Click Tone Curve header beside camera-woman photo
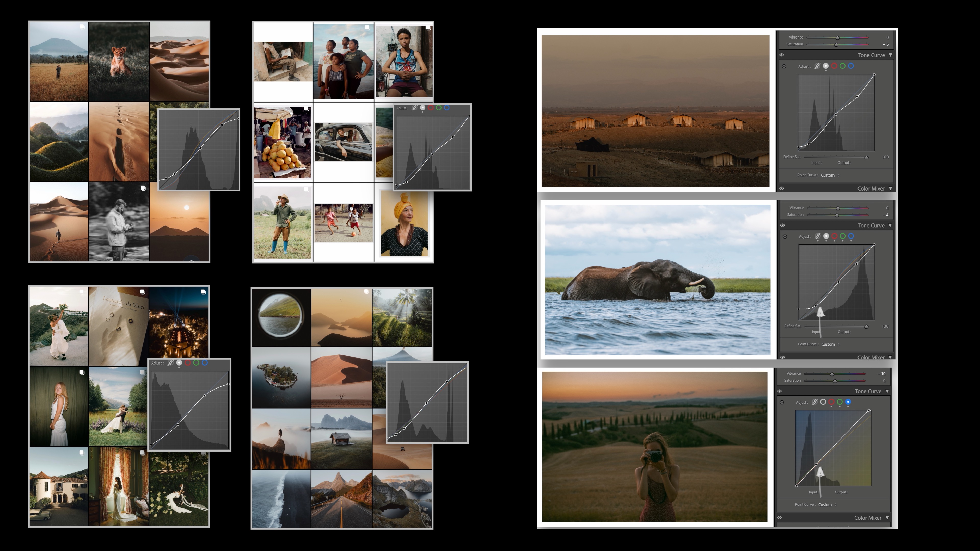Screen dimensions: 980x551 pyautogui.click(x=868, y=391)
